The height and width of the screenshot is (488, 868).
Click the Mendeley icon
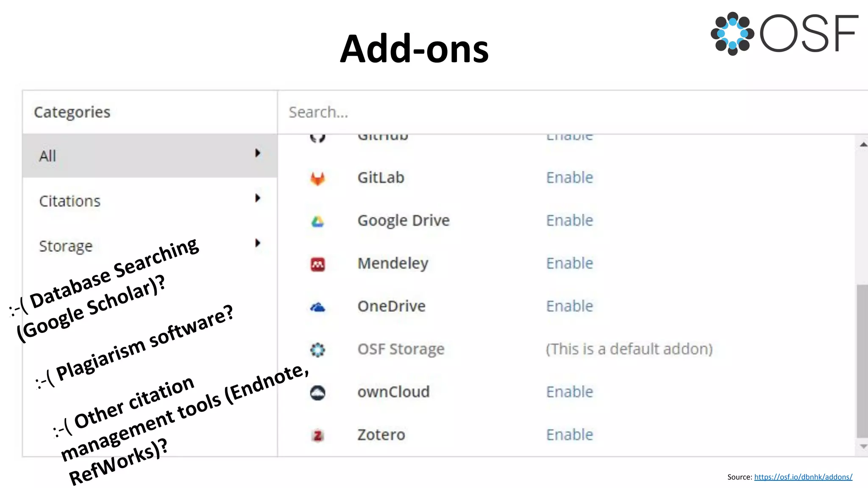point(317,264)
